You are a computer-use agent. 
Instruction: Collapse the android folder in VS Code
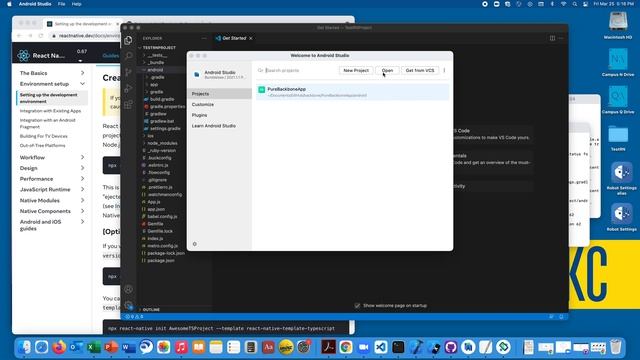point(155,70)
